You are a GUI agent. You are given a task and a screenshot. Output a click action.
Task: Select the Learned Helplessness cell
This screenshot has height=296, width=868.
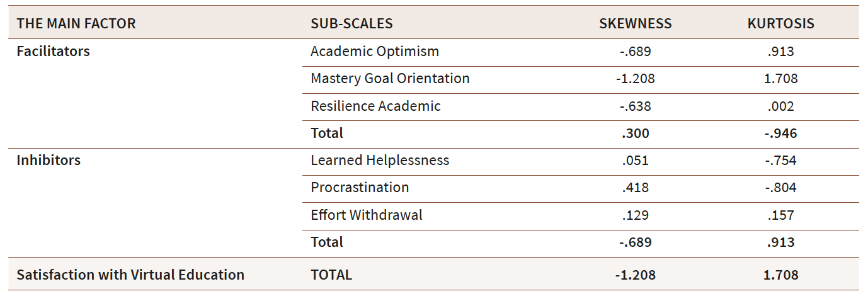[x=380, y=160]
